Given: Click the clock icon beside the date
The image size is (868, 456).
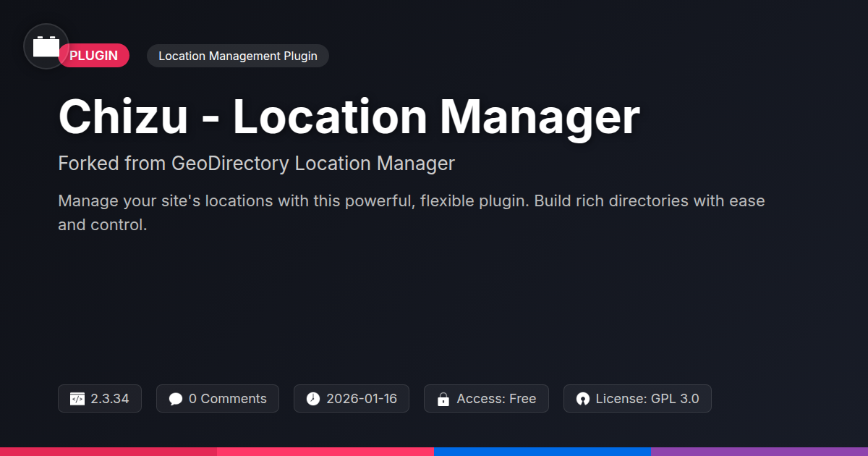Looking at the screenshot, I should click(312, 399).
